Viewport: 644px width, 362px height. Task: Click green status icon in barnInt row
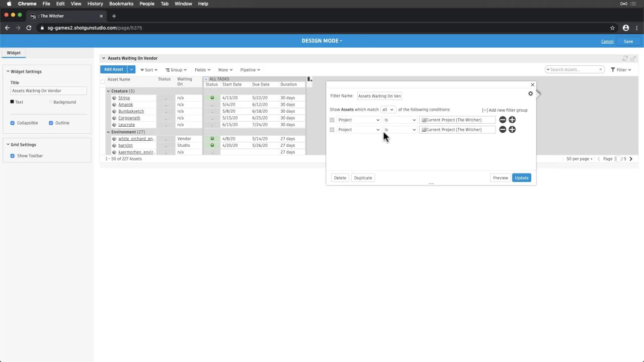point(212,145)
